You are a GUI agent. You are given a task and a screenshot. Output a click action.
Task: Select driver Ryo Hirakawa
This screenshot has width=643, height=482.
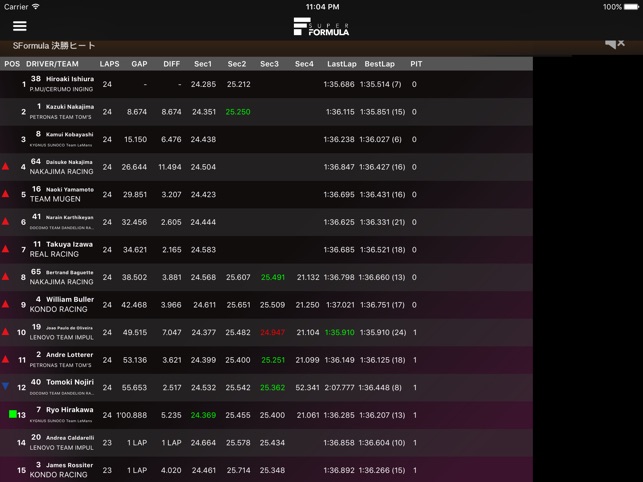click(x=69, y=409)
